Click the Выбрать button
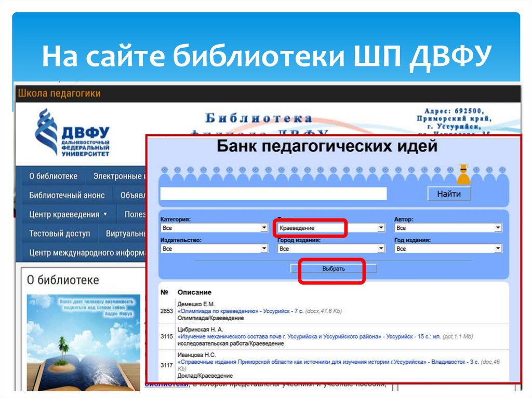The height and width of the screenshot is (398, 532). [x=333, y=268]
